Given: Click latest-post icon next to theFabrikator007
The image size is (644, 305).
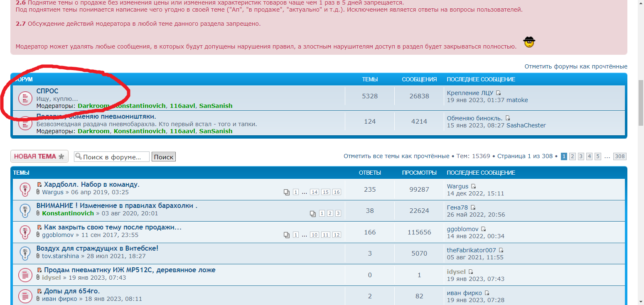Looking at the screenshot, I should click(501, 250).
